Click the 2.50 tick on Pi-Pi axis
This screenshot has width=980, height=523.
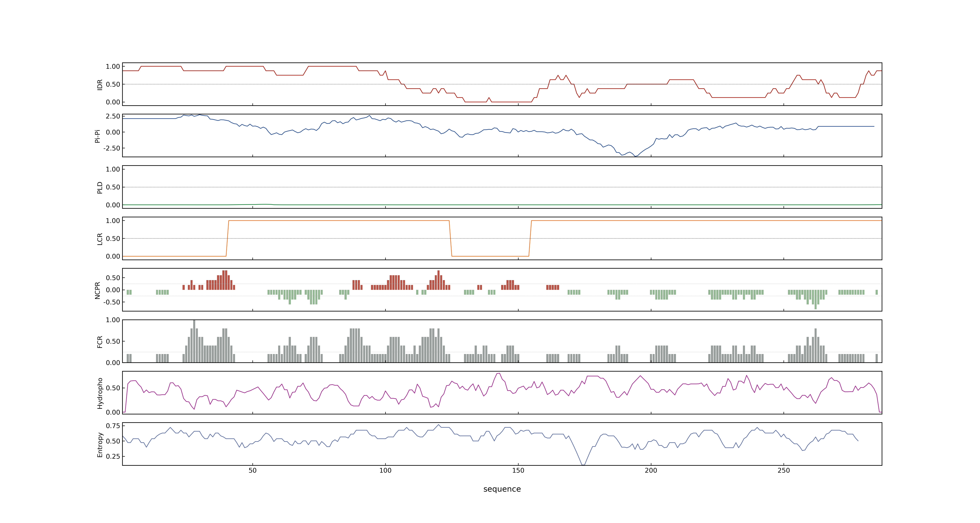tap(113, 116)
